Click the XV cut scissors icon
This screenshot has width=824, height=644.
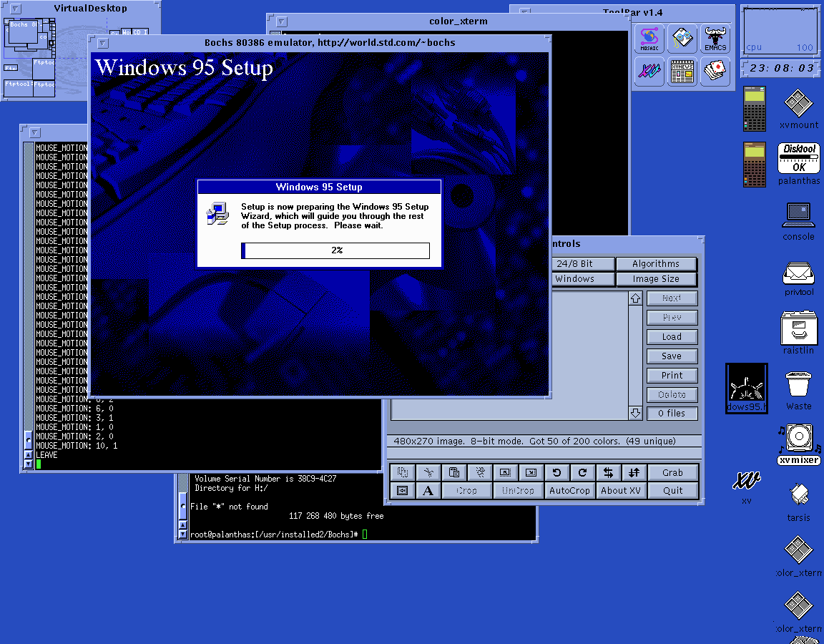tap(428, 472)
